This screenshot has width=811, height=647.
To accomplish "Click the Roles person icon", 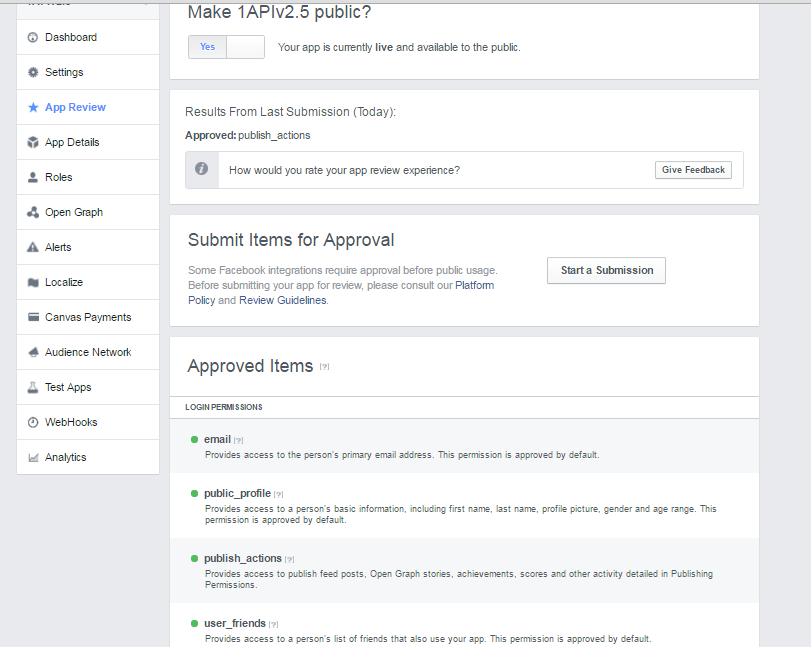I will click(33, 178).
